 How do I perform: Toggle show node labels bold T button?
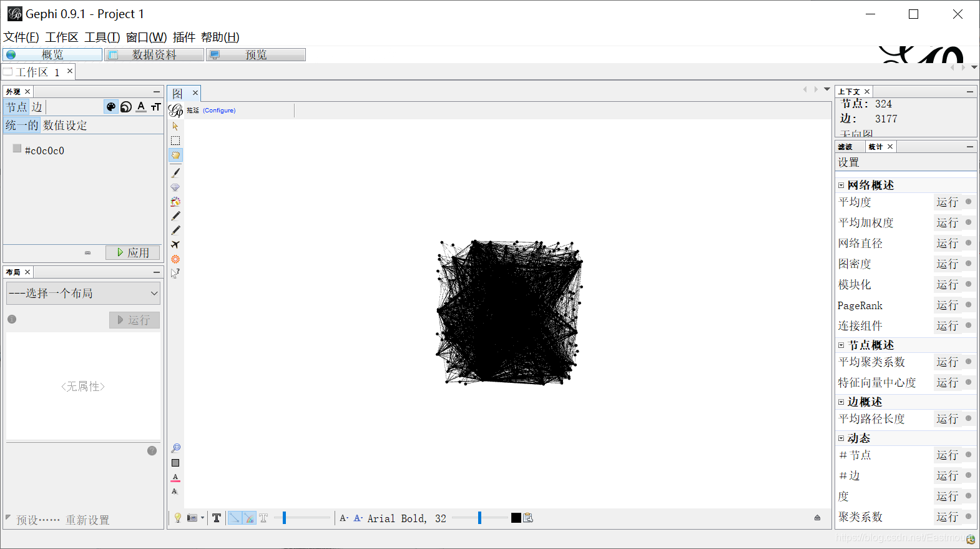(x=217, y=518)
